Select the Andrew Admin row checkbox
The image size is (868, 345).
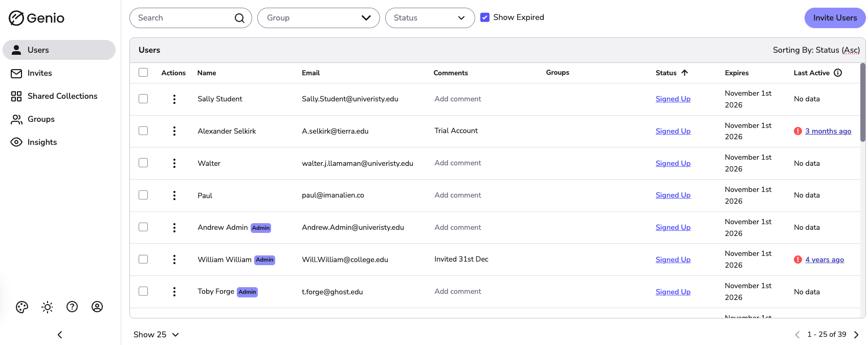tap(143, 227)
